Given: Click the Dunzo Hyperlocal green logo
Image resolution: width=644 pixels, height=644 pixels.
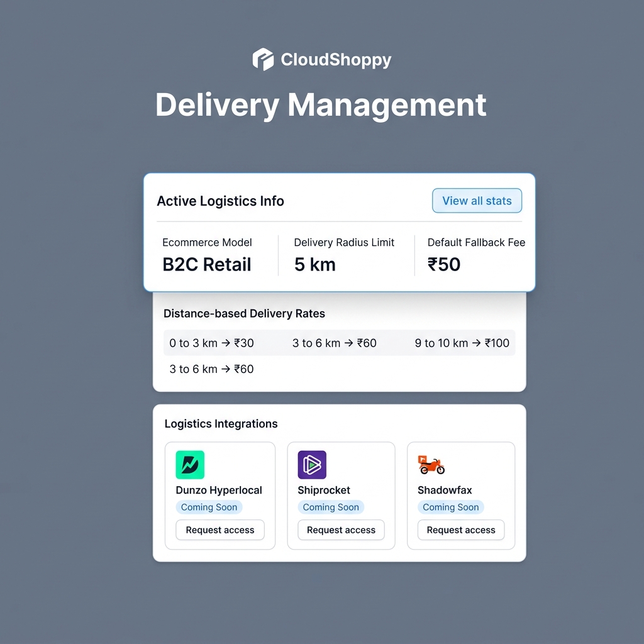Looking at the screenshot, I should (x=190, y=465).
